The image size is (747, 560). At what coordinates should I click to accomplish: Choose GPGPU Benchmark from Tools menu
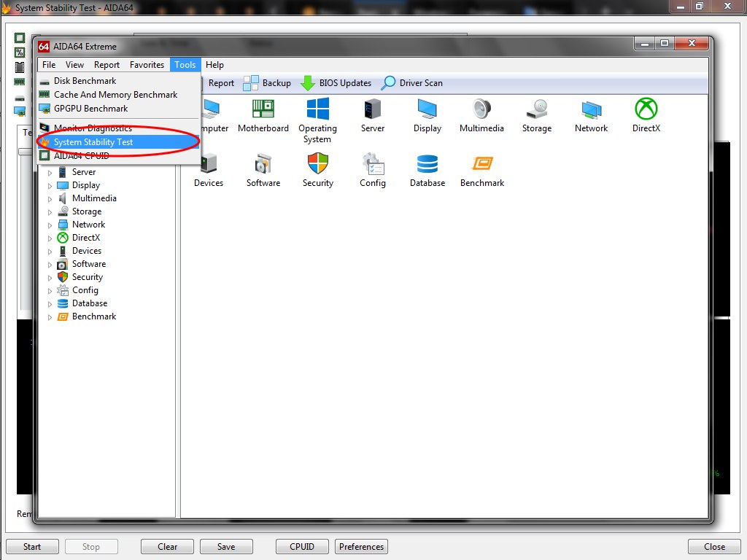[118, 109]
